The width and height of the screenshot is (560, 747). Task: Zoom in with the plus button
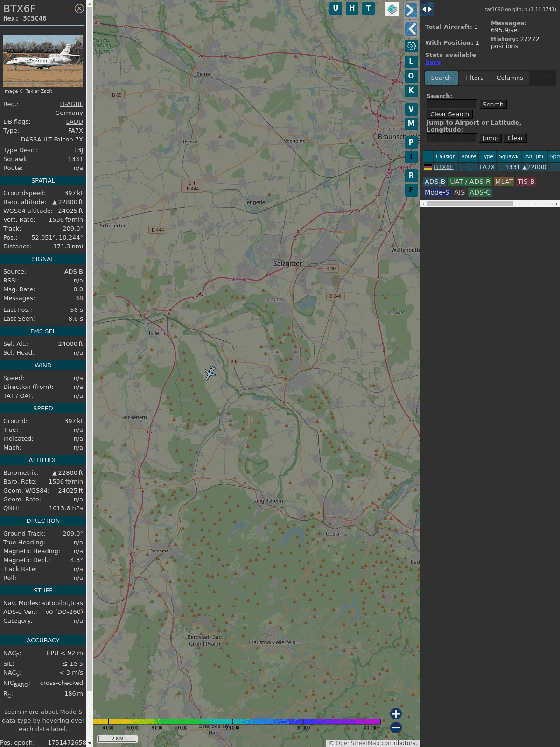click(x=396, y=714)
